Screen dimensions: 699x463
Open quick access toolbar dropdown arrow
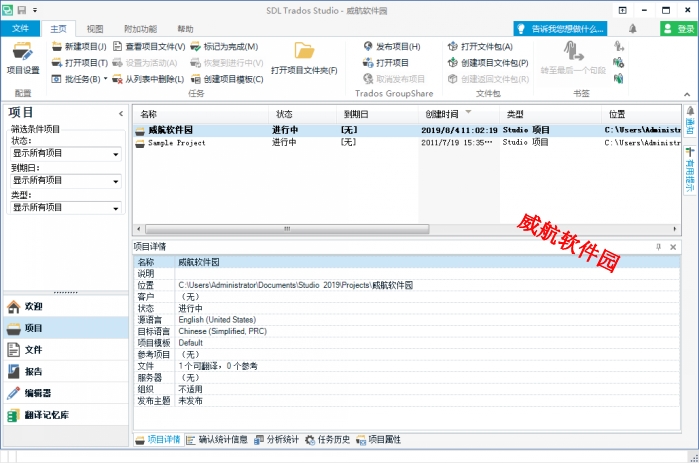point(35,10)
